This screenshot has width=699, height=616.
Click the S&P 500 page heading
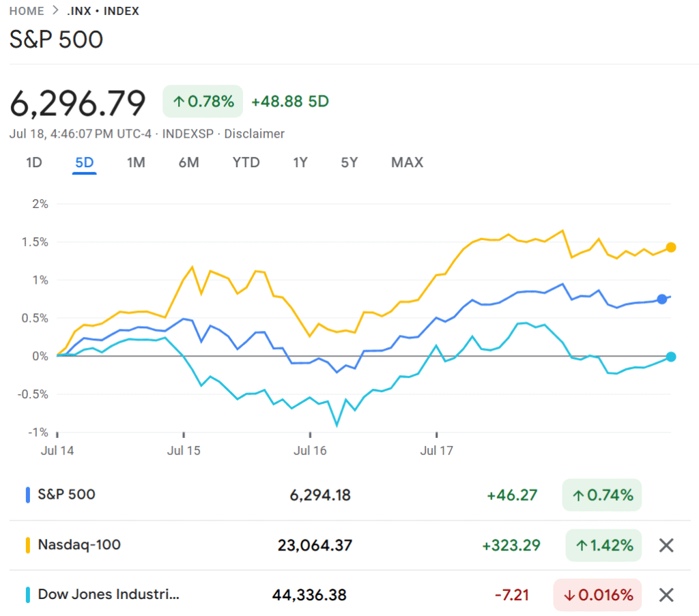coord(56,39)
